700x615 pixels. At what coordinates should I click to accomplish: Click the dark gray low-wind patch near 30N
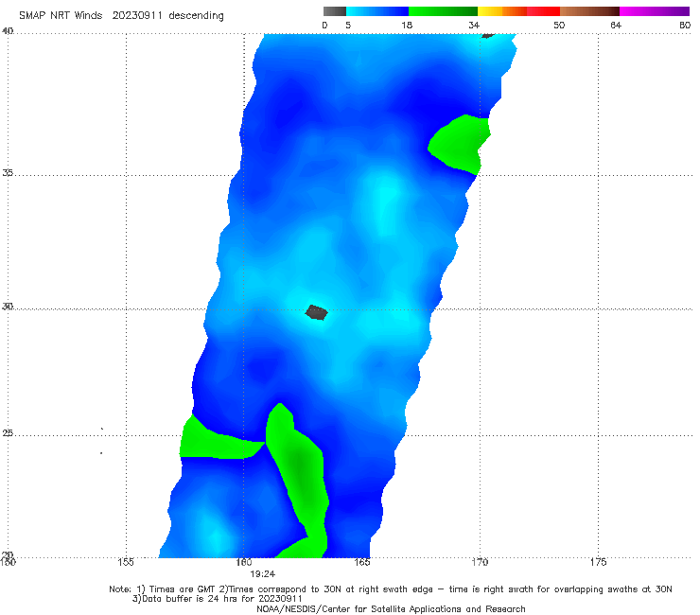tap(317, 312)
